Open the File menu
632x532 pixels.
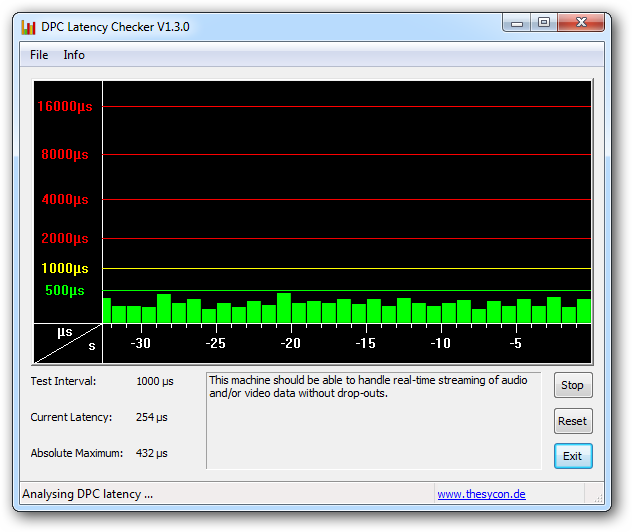39,55
